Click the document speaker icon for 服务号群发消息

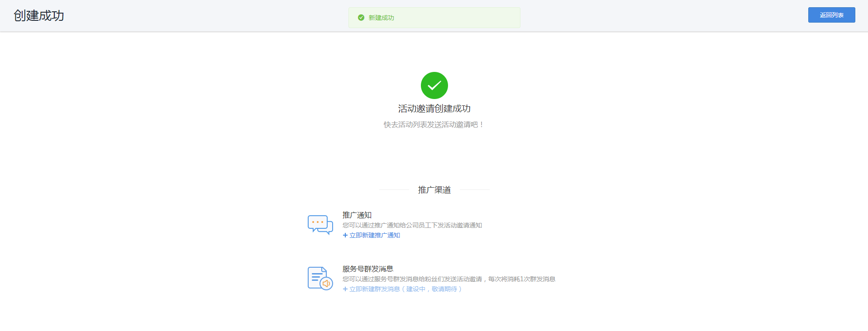320,278
